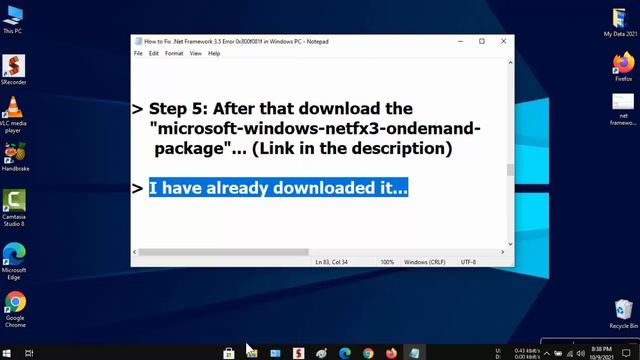640x360 pixels.
Task: Maximize the Notepad window
Action: (482, 41)
